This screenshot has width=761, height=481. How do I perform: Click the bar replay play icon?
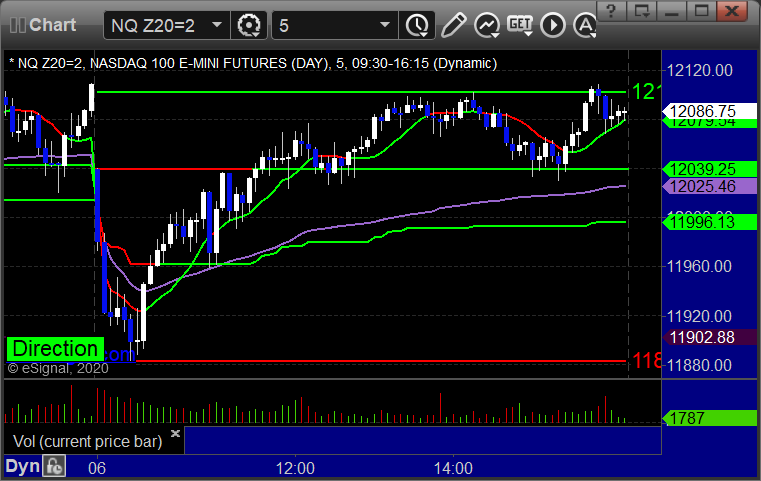click(553, 25)
